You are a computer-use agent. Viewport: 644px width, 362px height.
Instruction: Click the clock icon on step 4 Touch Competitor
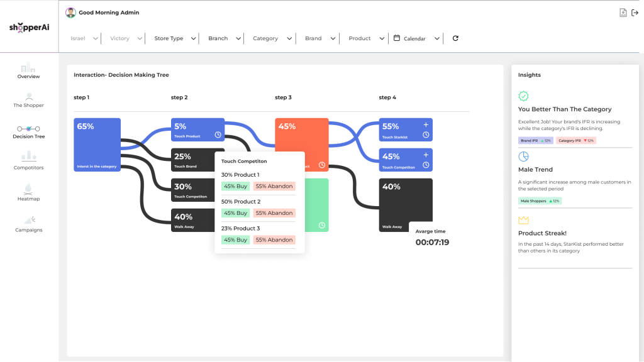[426, 165]
